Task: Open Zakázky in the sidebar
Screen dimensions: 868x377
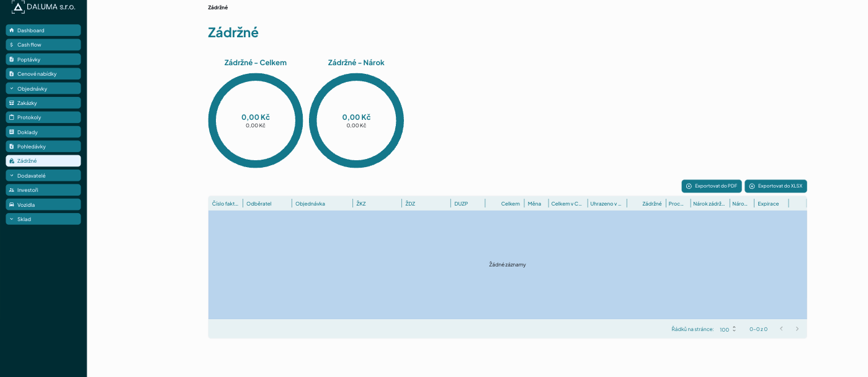Action: [x=43, y=103]
